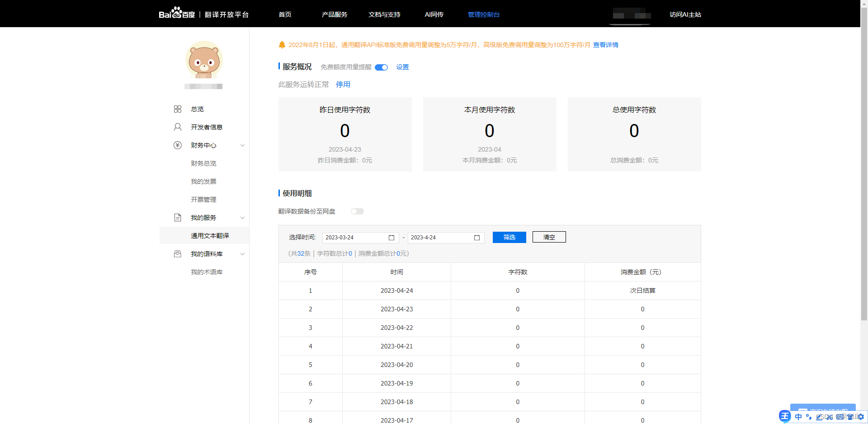Open the 文档与支持 nav item
868x424 pixels.
pos(384,14)
